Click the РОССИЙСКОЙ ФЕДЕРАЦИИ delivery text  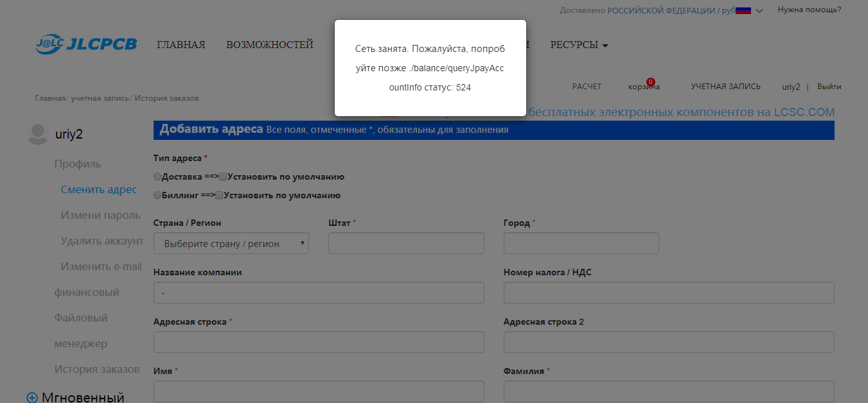(661, 10)
